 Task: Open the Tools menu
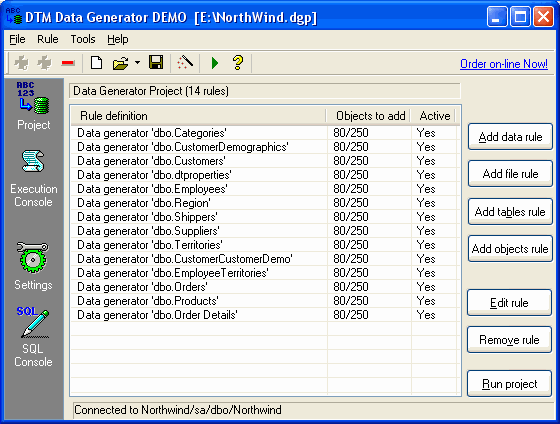[x=83, y=39]
